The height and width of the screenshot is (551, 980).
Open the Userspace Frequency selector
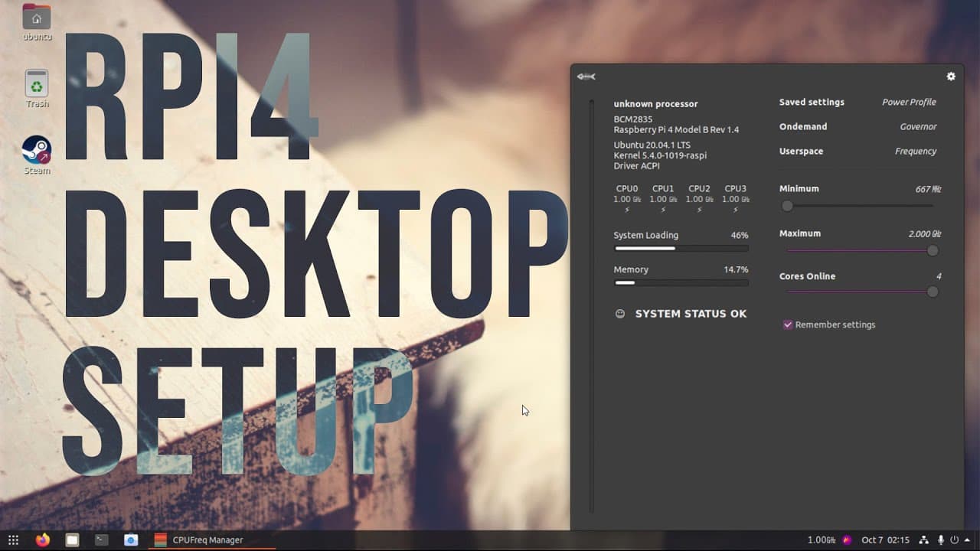click(x=857, y=152)
